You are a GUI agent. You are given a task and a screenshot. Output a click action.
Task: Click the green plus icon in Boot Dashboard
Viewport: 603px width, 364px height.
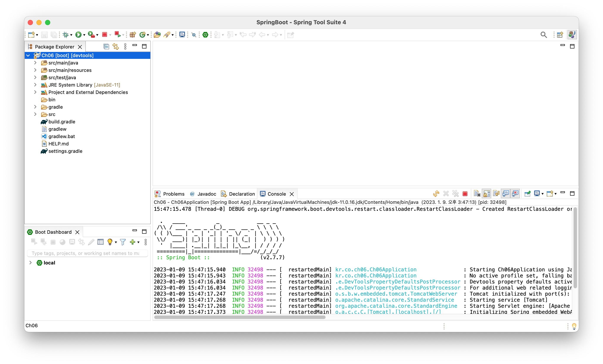click(132, 242)
